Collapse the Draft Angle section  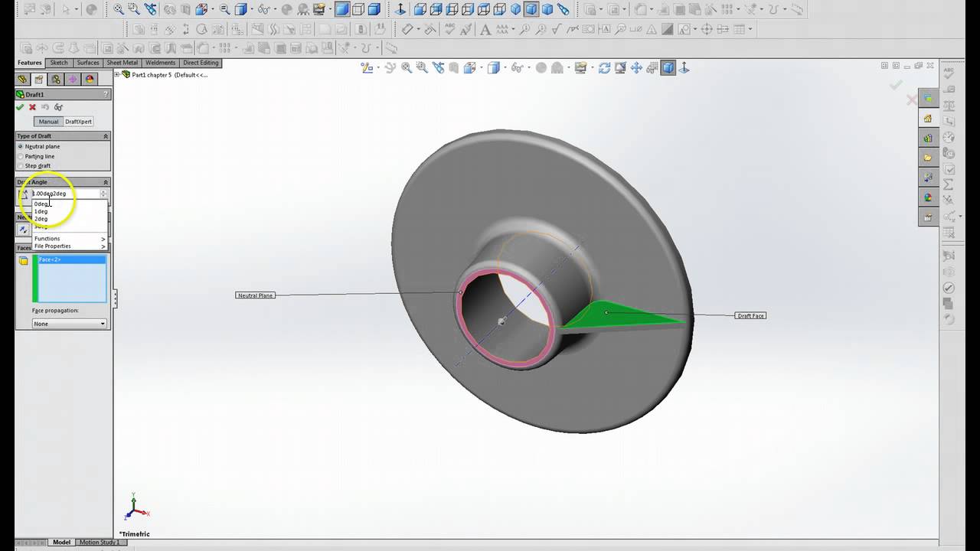[106, 182]
